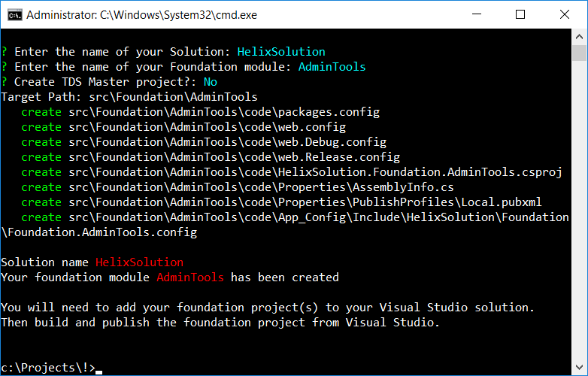588x376 pixels.
Task: Click the "No" answer for TDS Master
Action: pos(210,82)
